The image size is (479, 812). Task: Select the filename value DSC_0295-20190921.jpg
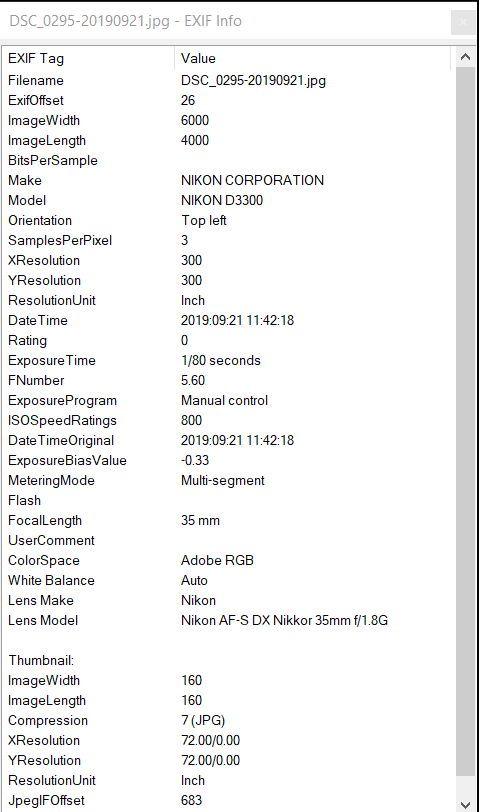(253, 80)
